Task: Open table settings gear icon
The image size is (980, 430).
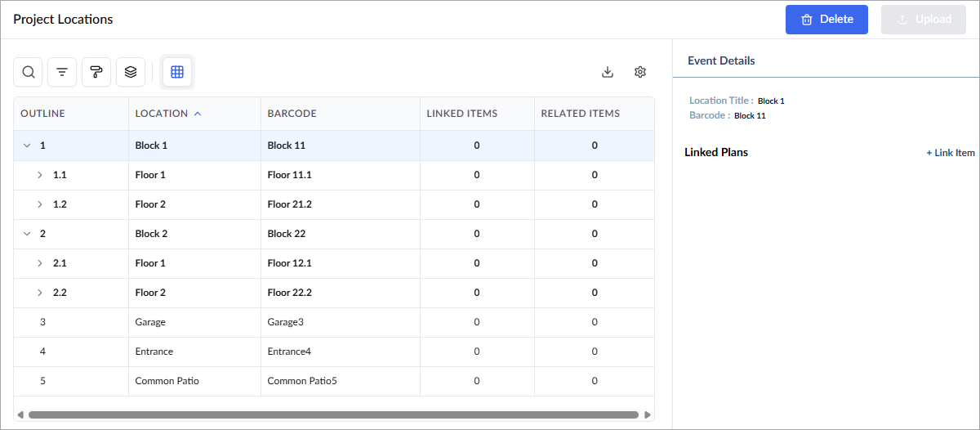Action: pyautogui.click(x=640, y=72)
